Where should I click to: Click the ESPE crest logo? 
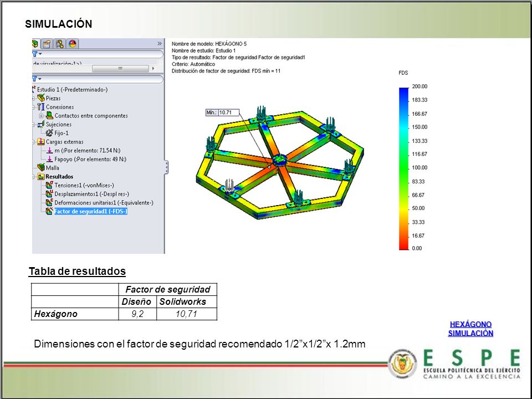tap(403, 364)
